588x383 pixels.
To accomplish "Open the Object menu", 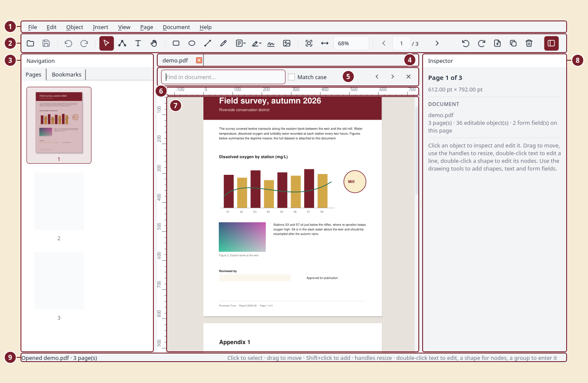I will pyautogui.click(x=75, y=27).
